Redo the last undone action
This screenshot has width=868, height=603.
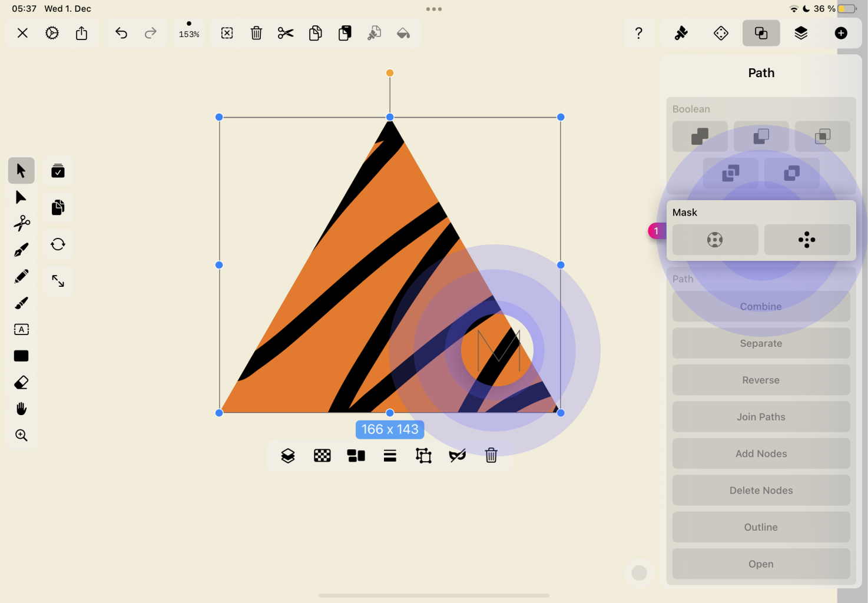click(151, 34)
